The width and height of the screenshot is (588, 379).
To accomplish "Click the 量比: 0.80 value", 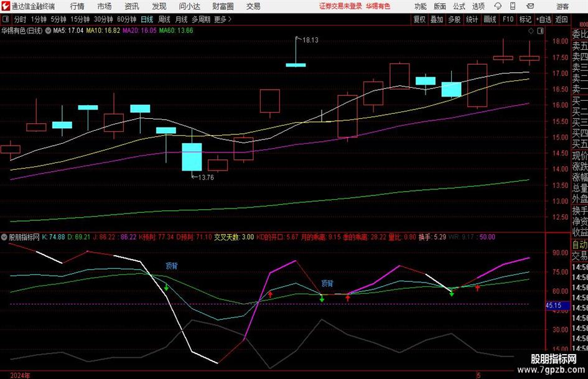I will (403, 237).
